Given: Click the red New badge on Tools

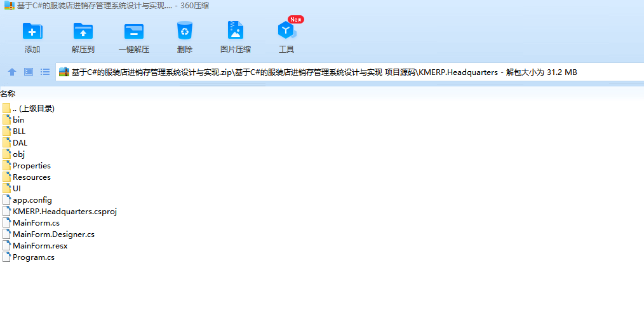Looking at the screenshot, I should tap(296, 19).
